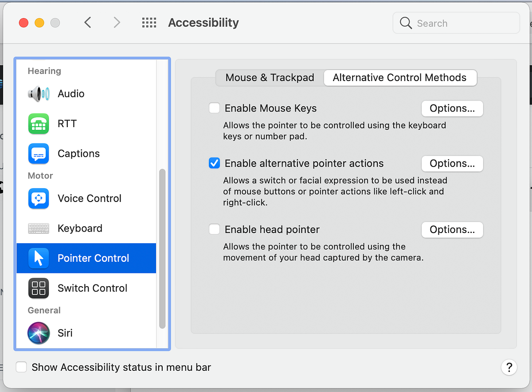Click the search magnifier icon
Screen dimensions: 532x392
pyautogui.click(x=405, y=23)
